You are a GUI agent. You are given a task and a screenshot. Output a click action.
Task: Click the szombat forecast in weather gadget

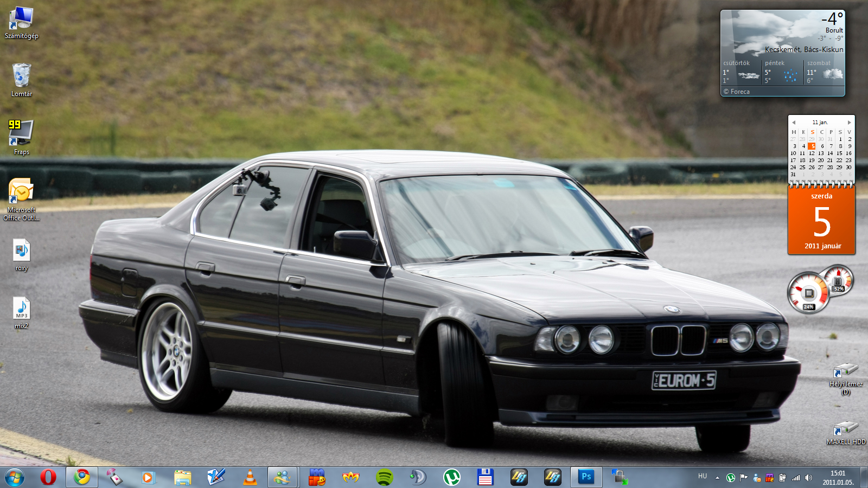pyautogui.click(x=825, y=72)
